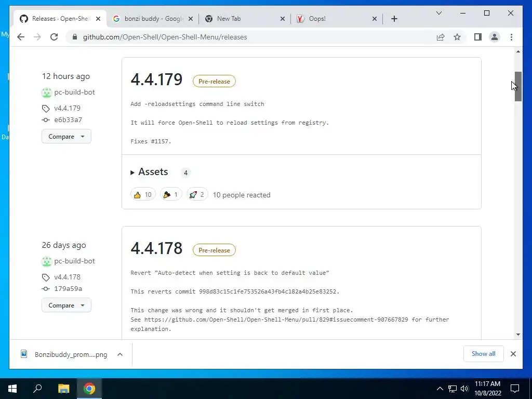This screenshot has width=532, height=399.
Task: Click the scrollbar up arrow
Action: coord(518,51)
